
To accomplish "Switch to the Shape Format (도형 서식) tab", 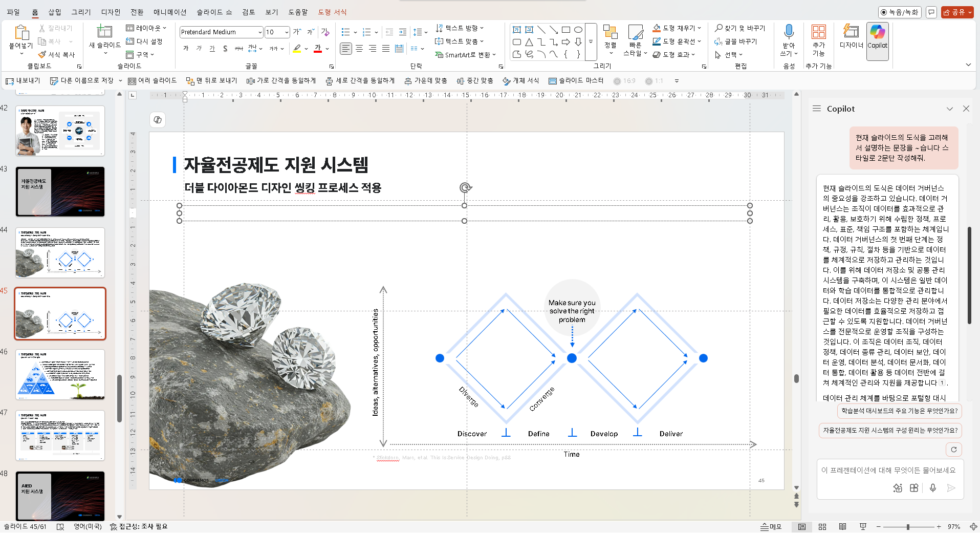I will (x=332, y=12).
